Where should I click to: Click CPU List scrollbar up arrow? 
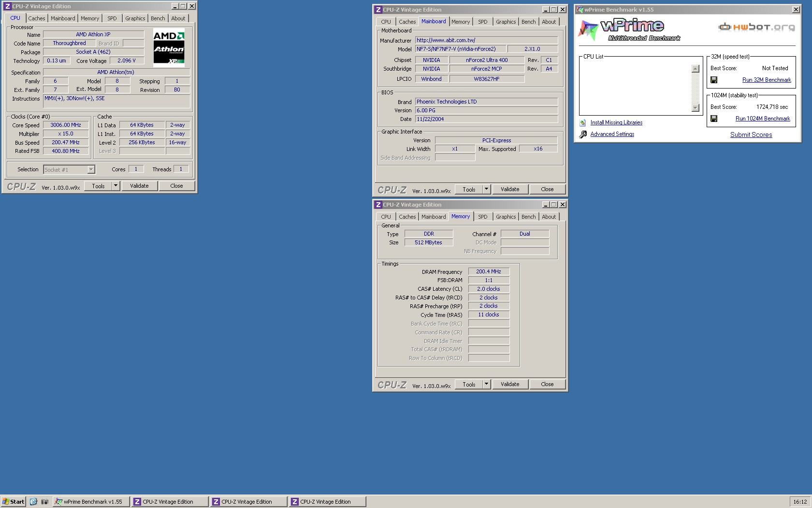click(x=695, y=69)
